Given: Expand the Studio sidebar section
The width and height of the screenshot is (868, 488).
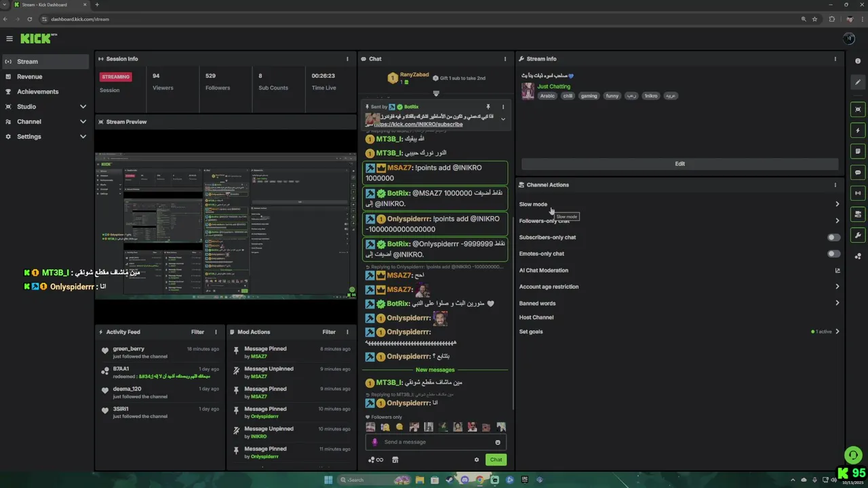Looking at the screenshot, I should 45,106.
